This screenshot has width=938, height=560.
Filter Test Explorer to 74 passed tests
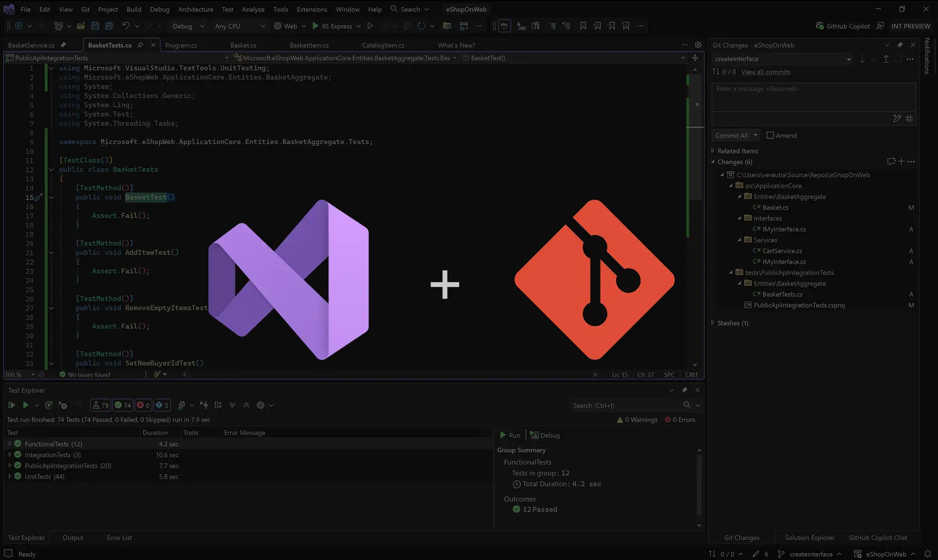[x=123, y=405]
